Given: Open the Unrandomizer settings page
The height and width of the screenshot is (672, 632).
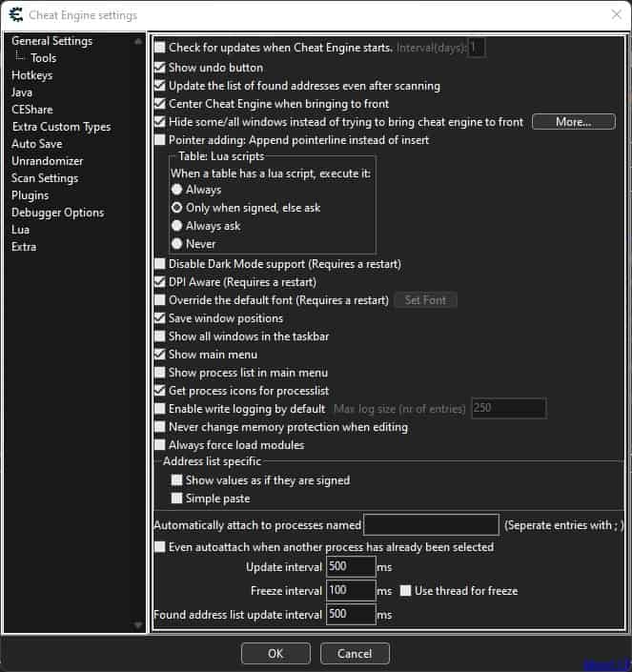Looking at the screenshot, I should [47, 161].
